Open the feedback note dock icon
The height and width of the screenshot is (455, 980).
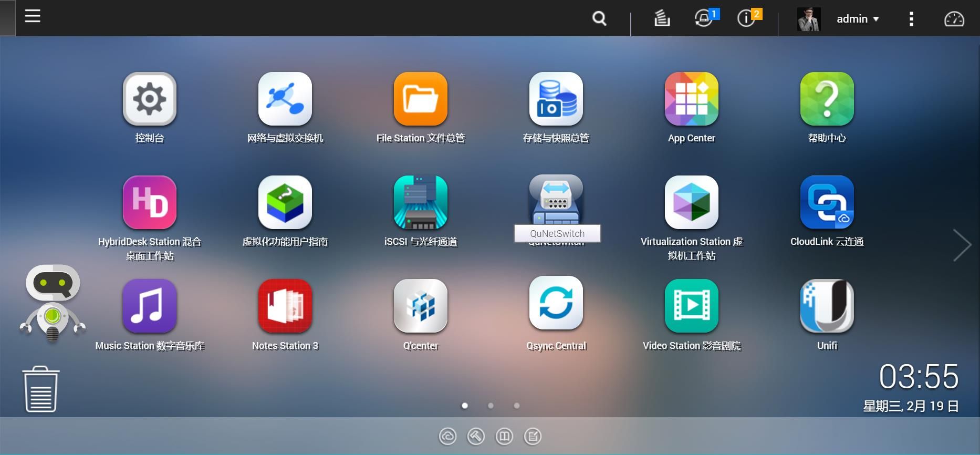click(533, 436)
